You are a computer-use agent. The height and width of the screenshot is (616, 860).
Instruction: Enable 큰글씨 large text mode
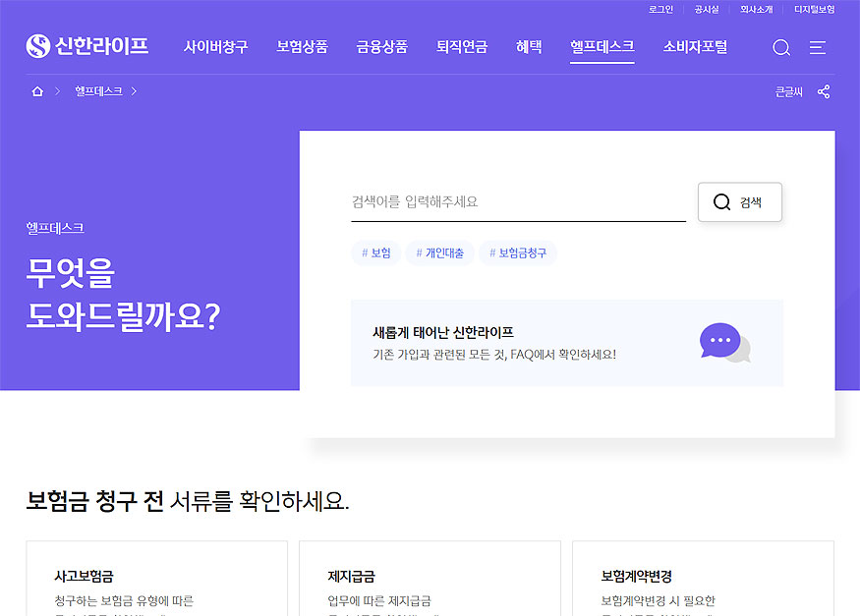(788, 92)
